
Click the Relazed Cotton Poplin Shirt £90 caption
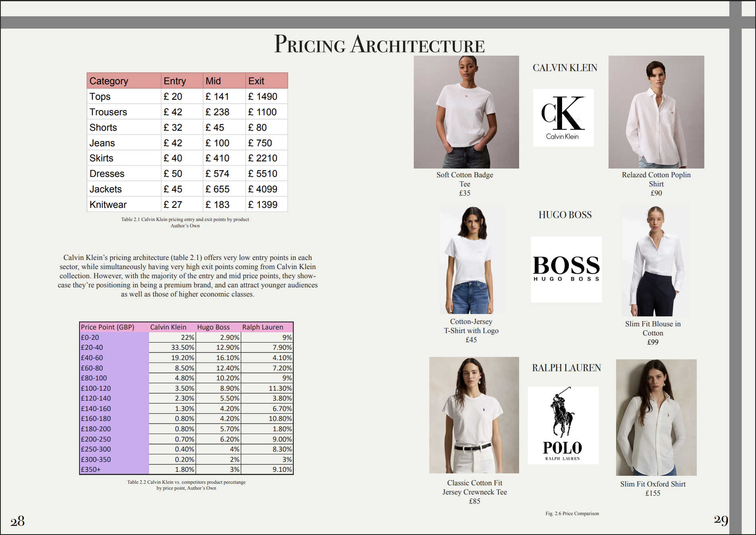point(656,184)
